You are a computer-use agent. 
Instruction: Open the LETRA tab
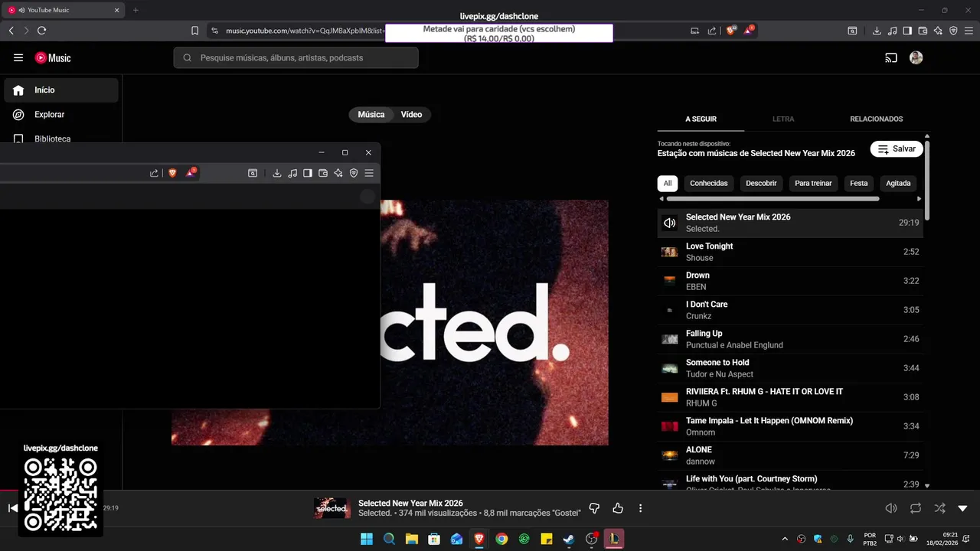tap(783, 119)
